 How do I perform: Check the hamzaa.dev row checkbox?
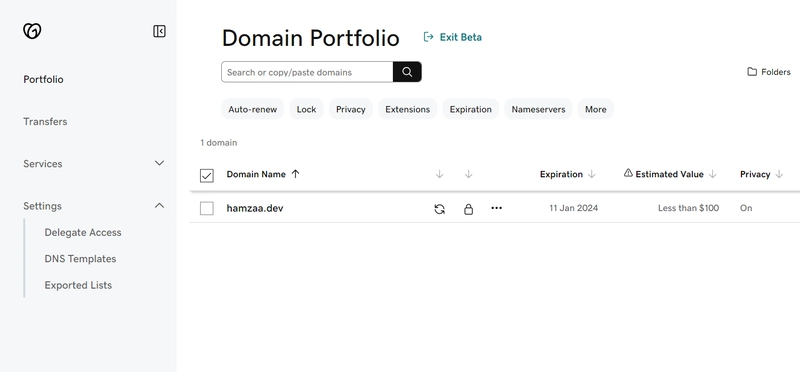click(x=207, y=208)
